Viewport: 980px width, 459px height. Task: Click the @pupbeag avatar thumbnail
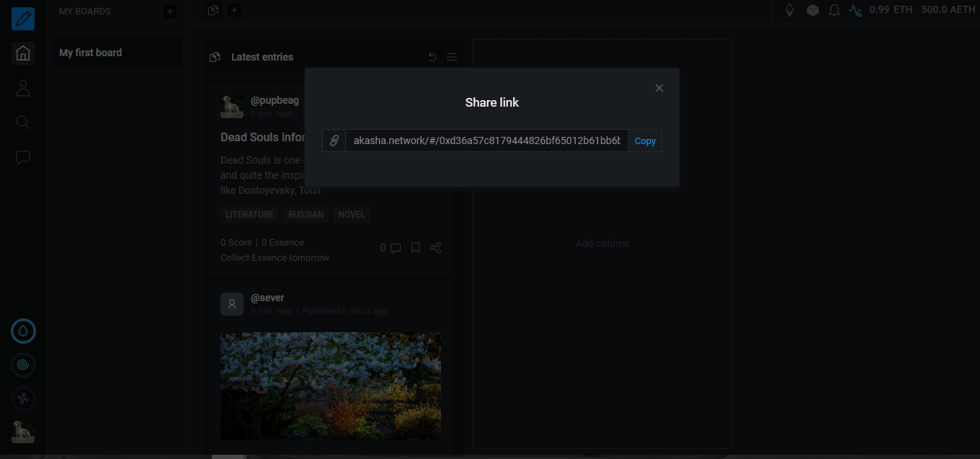pos(232,107)
